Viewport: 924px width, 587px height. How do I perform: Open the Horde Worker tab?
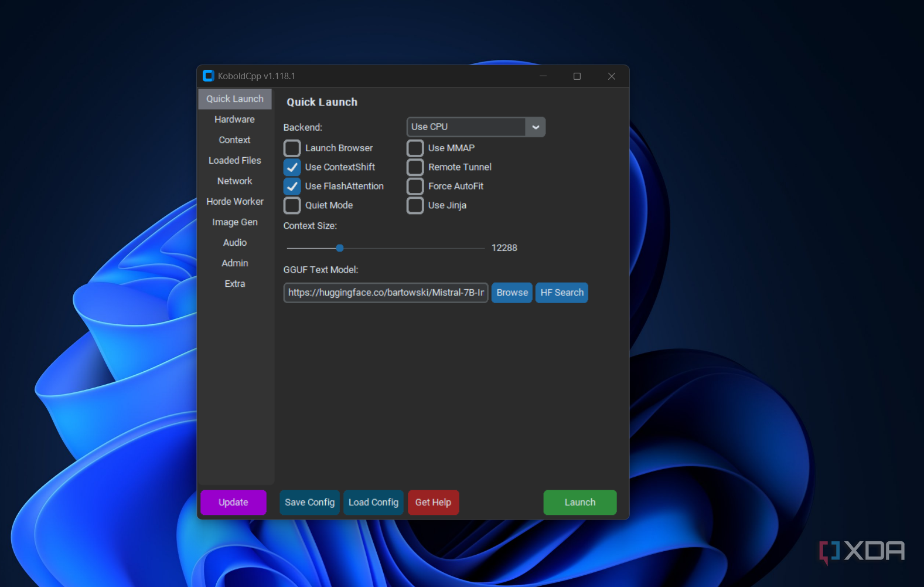pyautogui.click(x=235, y=202)
